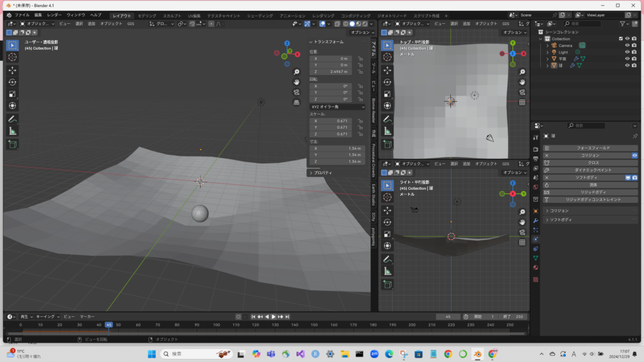Viewport: 644px width, 362px height.
Task: Select the Scale tool in main viewport
Action: pyautogui.click(x=13, y=94)
